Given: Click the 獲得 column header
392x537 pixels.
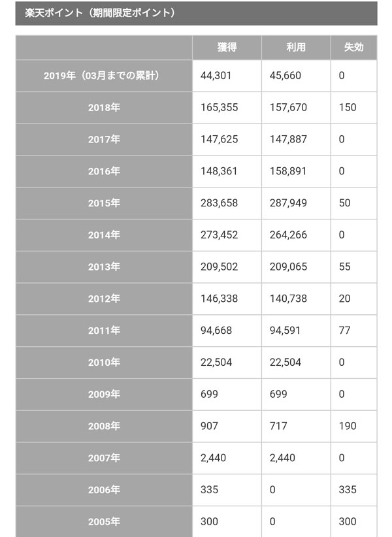Looking at the screenshot, I should pyautogui.click(x=227, y=48).
